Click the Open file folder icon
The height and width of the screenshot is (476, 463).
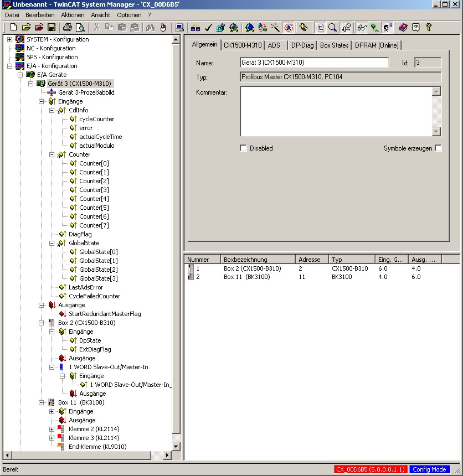coord(27,27)
